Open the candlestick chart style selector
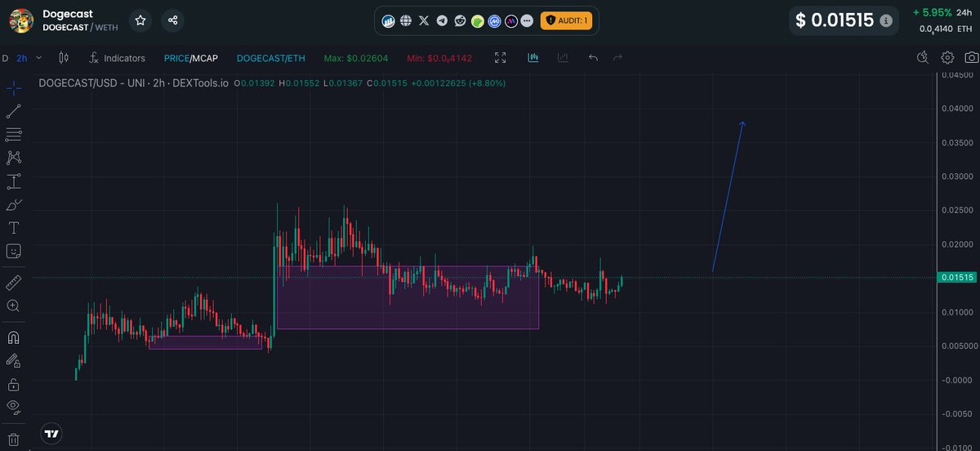The width and height of the screenshot is (980, 451). 65,58
